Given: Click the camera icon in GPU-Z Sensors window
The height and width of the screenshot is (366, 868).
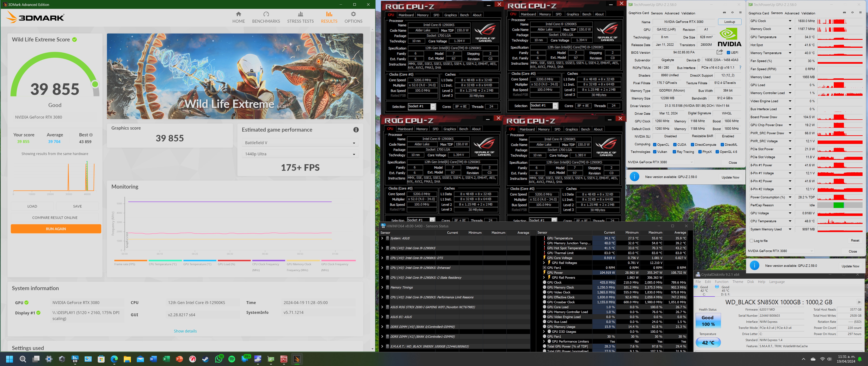Looking at the screenshot, I should [844, 13].
